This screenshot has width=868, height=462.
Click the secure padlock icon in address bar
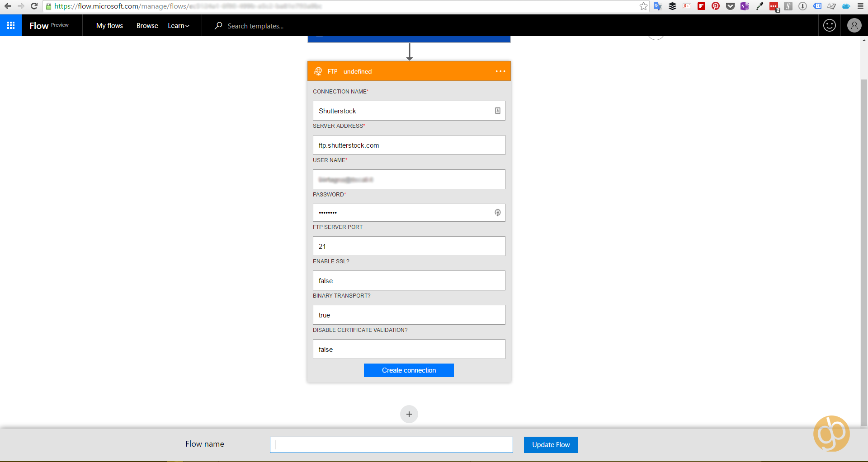48,6
